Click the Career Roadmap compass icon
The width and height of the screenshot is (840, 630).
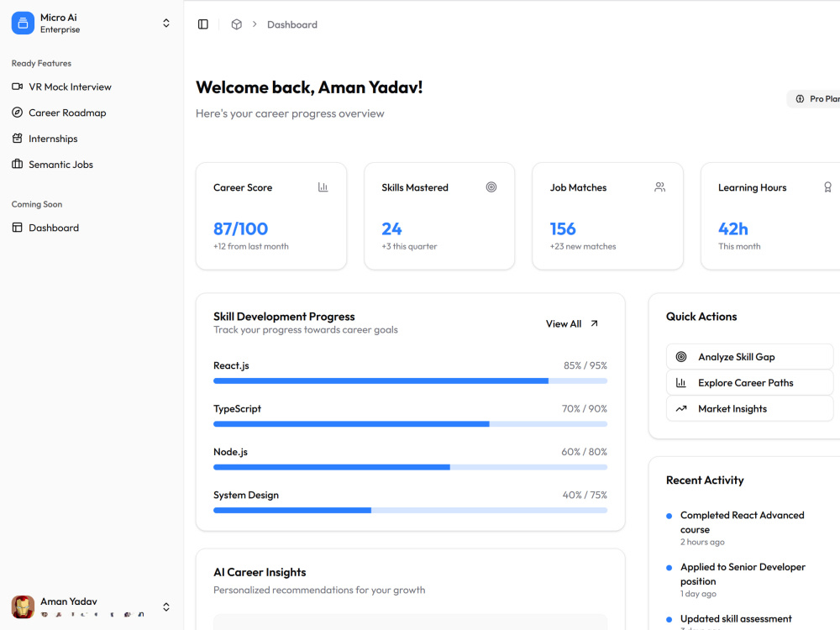tap(17, 113)
